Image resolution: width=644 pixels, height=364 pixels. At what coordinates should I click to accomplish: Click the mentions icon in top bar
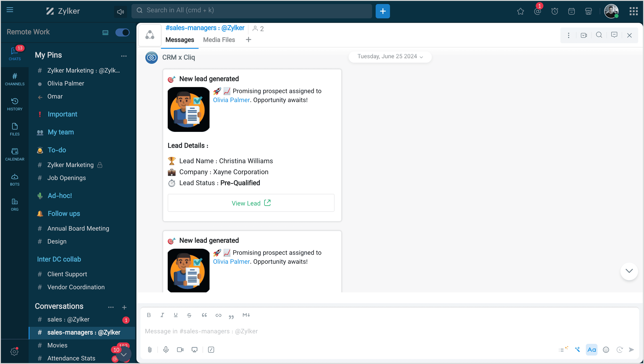point(537,11)
